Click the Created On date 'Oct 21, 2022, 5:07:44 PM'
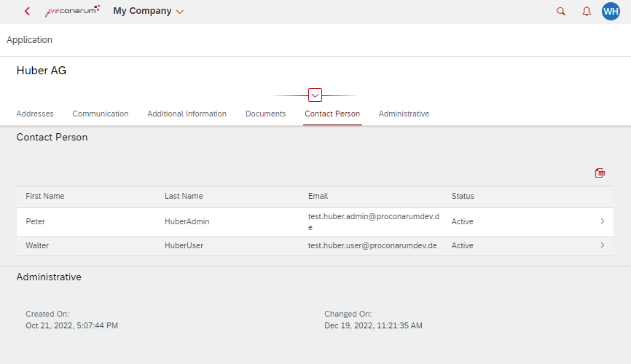The height and width of the screenshot is (364, 631). (x=71, y=326)
